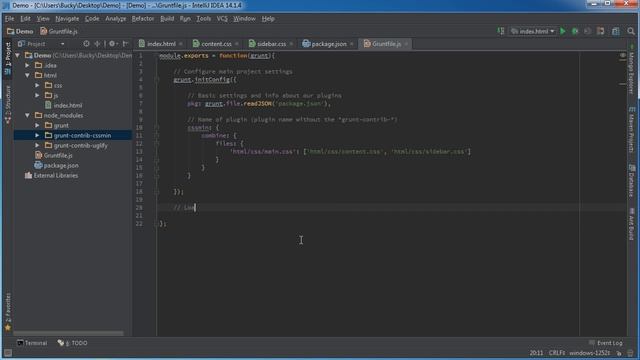The image size is (640, 360).
Task: Open the Make Project build icon
Action: click(501, 31)
